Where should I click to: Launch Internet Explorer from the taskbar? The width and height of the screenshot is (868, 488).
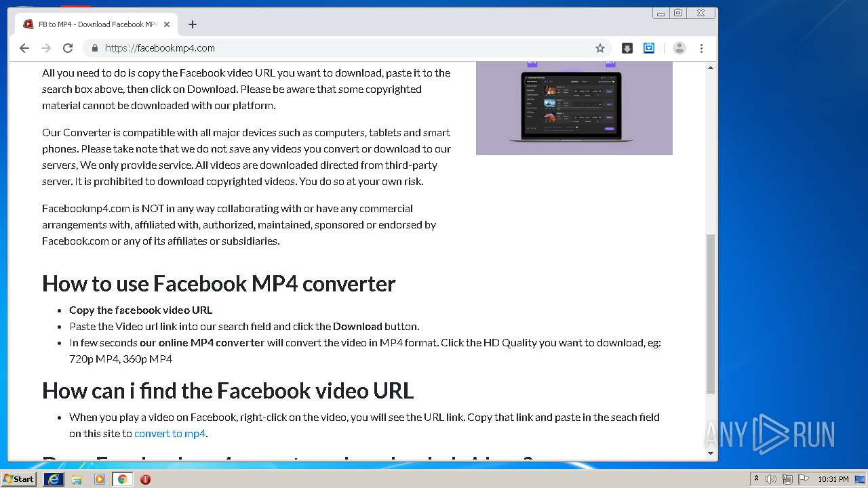click(53, 479)
